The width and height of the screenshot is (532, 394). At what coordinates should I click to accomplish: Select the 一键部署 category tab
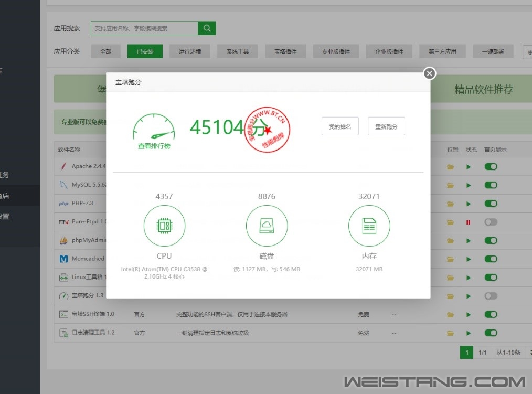coord(493,51)
